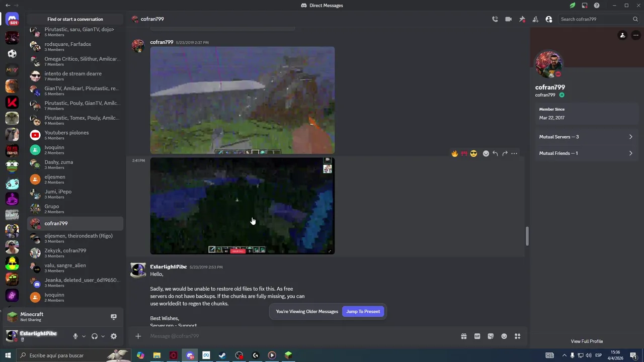Add friends to DM icon
The width and height of the screenshot is (644, 362).
(535, 19)
